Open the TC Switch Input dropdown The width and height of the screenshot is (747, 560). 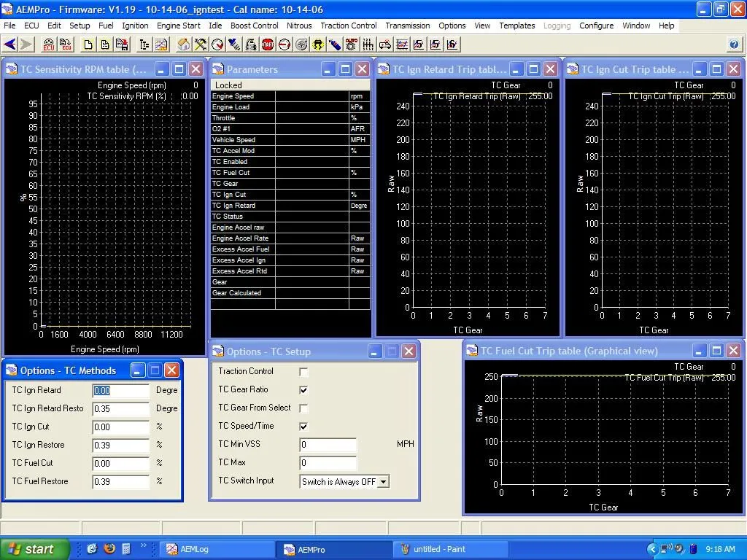coord(383,481)
